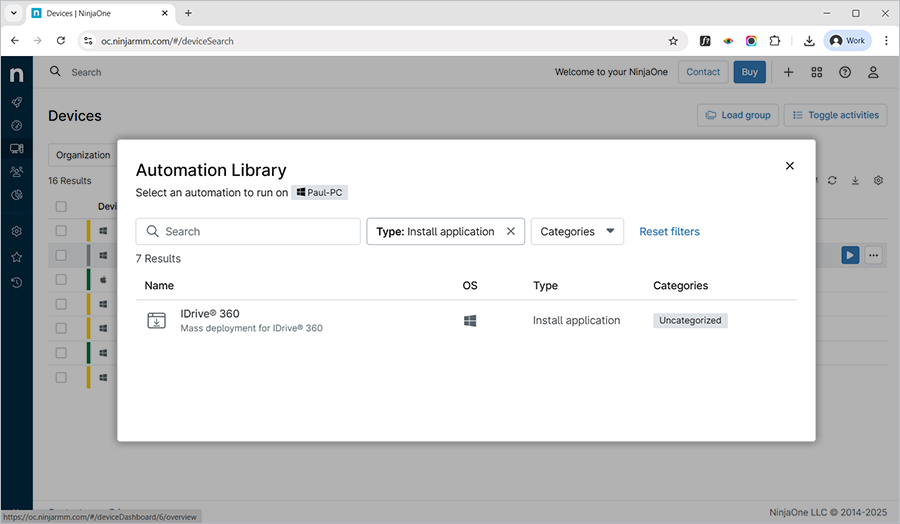
Task: Open the recent history sidebar icon
Action: point(16,282)
